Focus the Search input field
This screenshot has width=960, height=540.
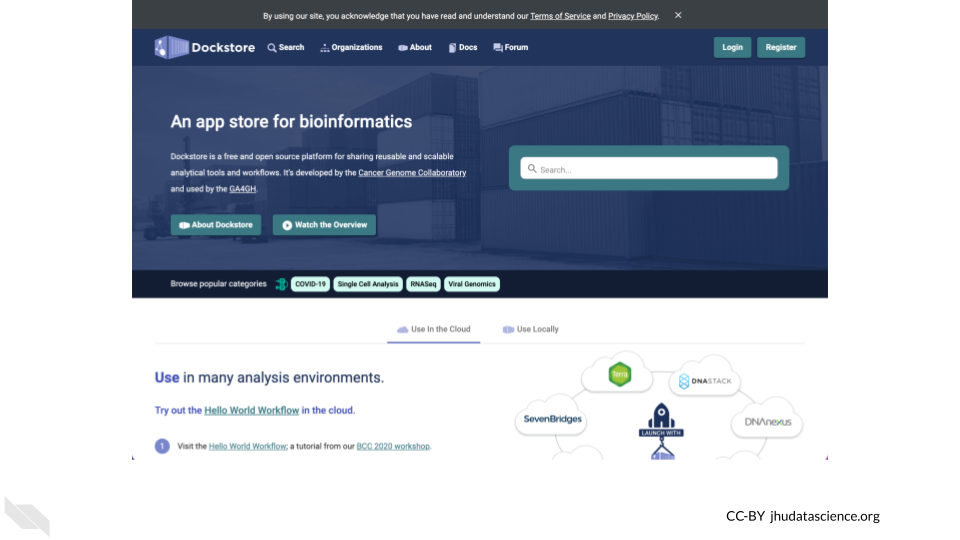click(649, 168)
